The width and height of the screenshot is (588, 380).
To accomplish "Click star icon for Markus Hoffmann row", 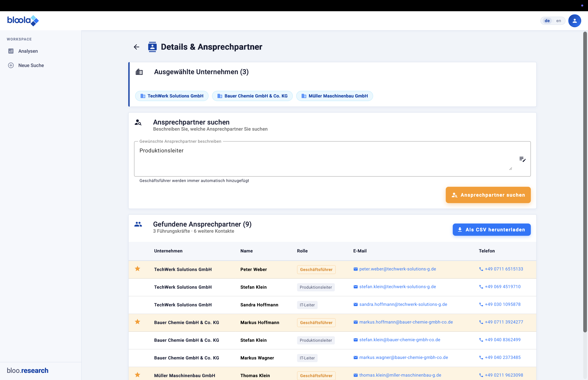I will coord(137,322).
